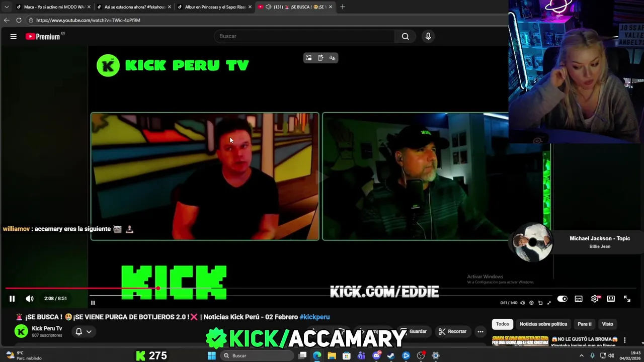The height and width of the screenshot is (362, 644).
Task: Close the 'Albur en Princesas y el Sapo' tab
Action: 250,7
